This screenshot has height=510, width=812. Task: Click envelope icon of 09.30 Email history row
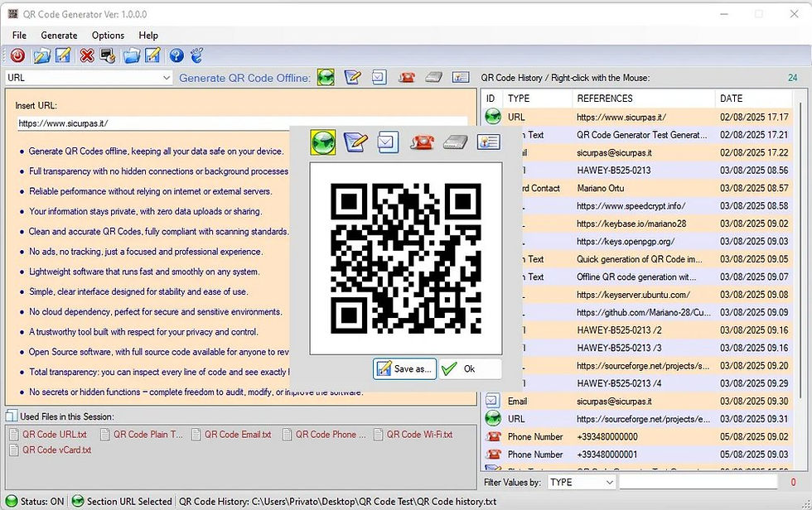(492, 401)
